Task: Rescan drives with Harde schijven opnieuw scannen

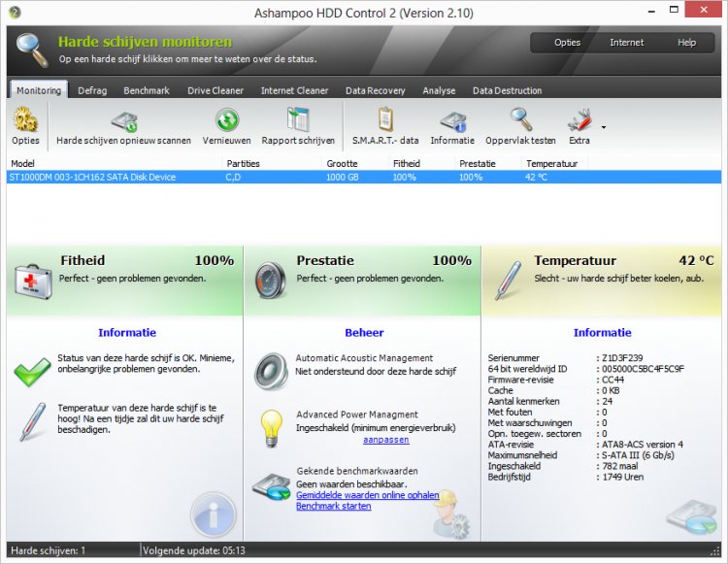Action: (123, 121)
